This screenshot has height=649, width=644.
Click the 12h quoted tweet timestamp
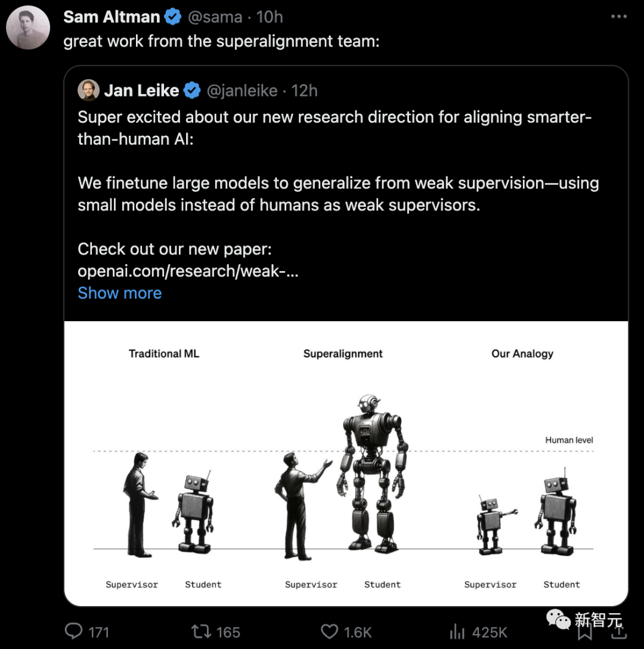tap(305, 91)
